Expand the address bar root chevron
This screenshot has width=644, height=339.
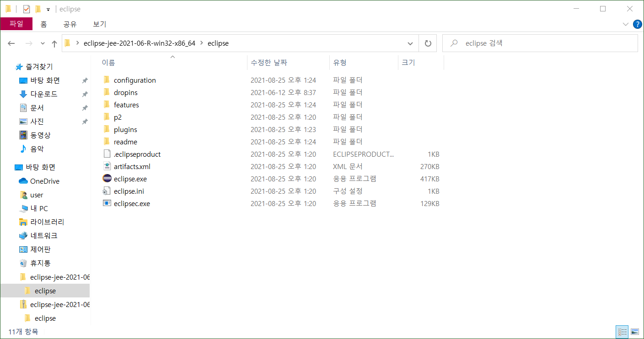(x=78, y=43)
